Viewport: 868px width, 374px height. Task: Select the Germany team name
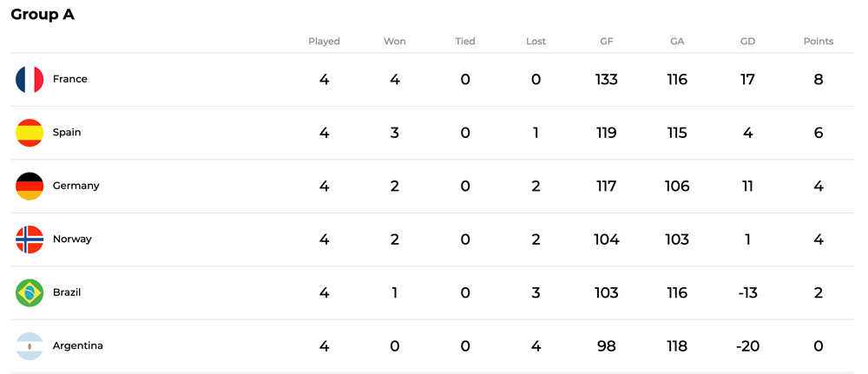[x=76, y=186]
